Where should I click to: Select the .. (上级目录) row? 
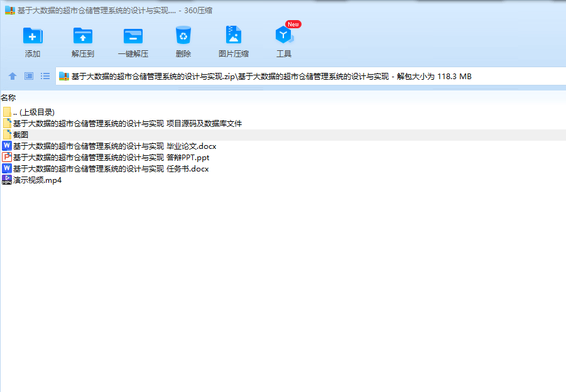point(283,112)
